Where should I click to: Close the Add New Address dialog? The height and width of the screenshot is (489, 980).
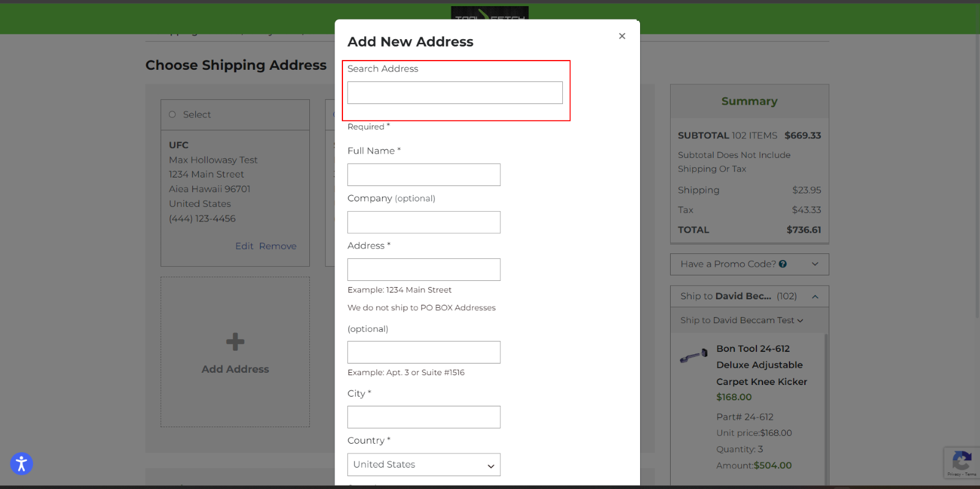point(622,36)
